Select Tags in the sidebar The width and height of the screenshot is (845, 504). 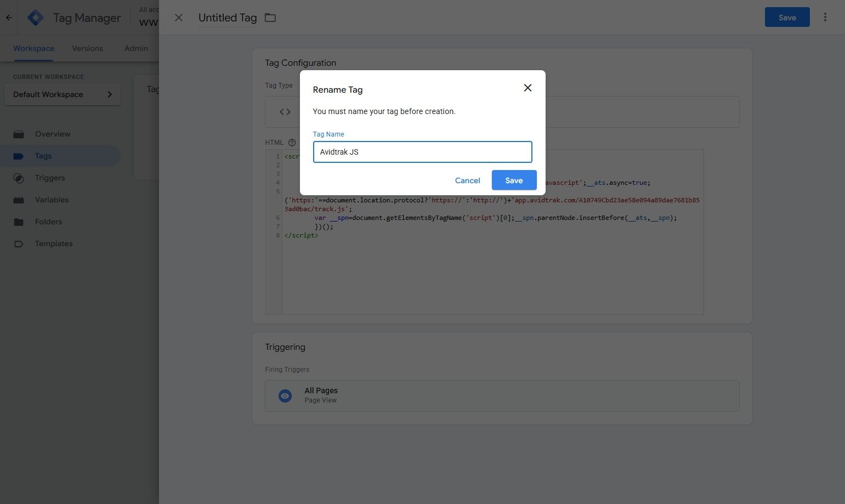pyautogui.click(x=60, y=156)
